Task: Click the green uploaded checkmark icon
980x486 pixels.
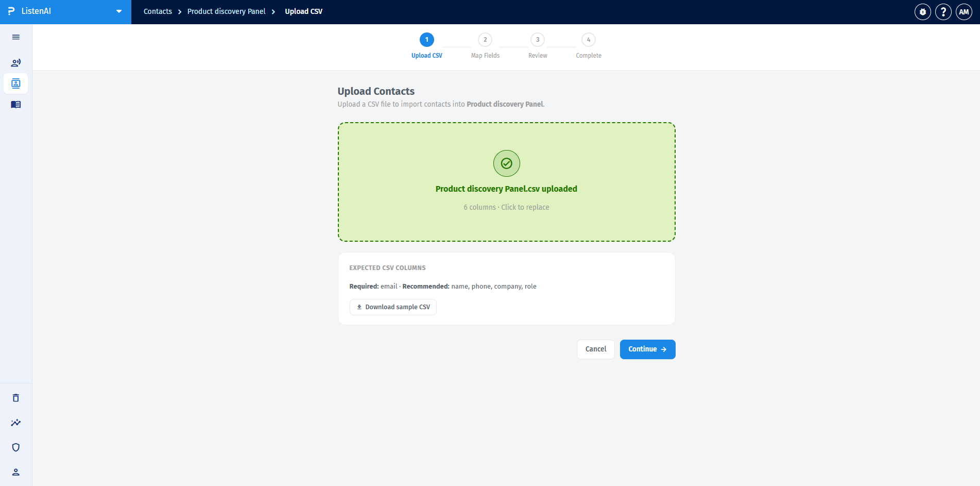Action: pos(507,163)
